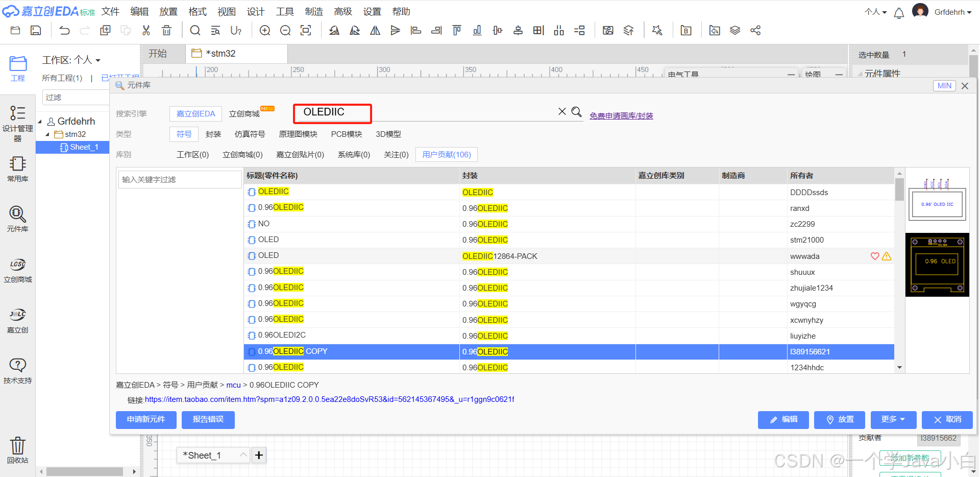Click the fit-to-window zoom icon
This screenshot has width=980, height=477.
[x=306, y=31]
